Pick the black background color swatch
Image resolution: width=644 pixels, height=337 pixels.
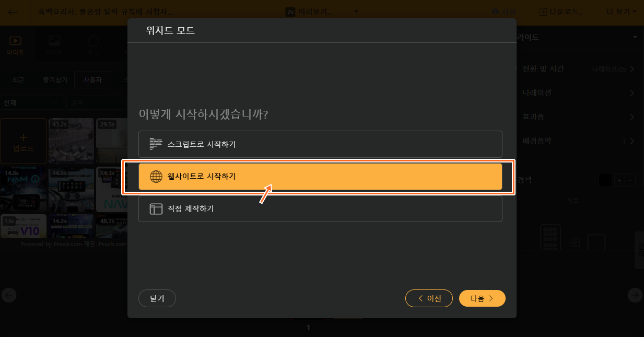(x=605, y=180)
